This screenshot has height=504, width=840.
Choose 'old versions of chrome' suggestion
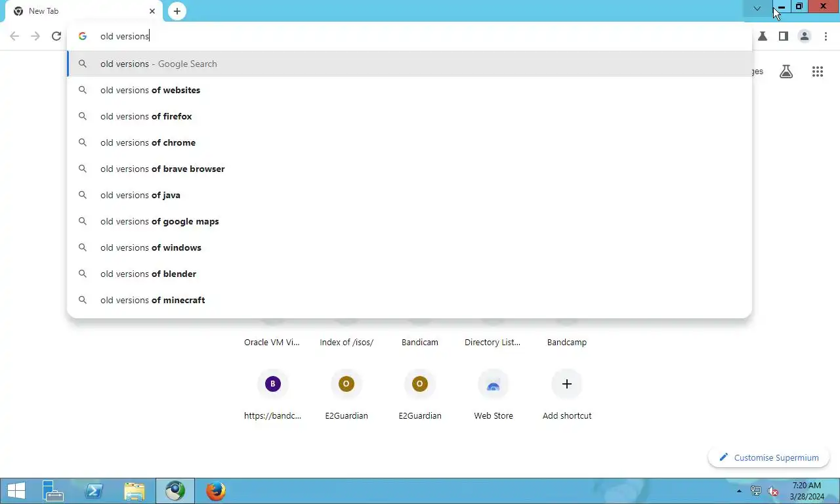click(x=409, y=142)
